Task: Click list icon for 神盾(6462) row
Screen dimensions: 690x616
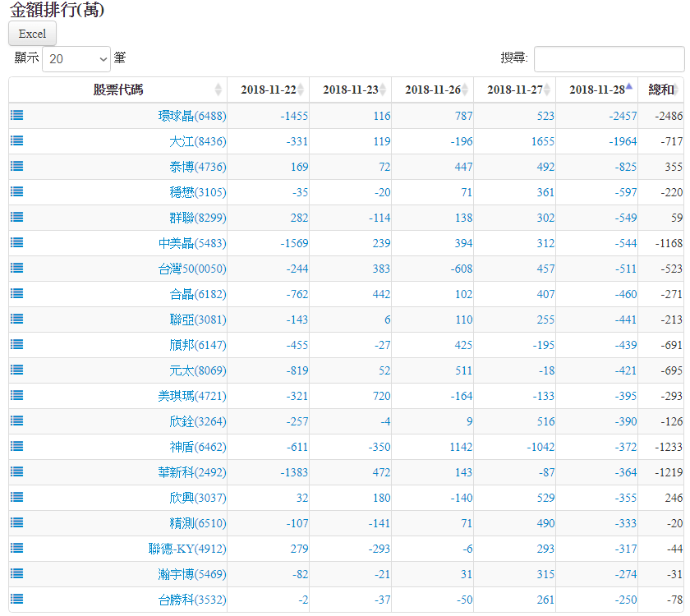Action: [16, 447]
